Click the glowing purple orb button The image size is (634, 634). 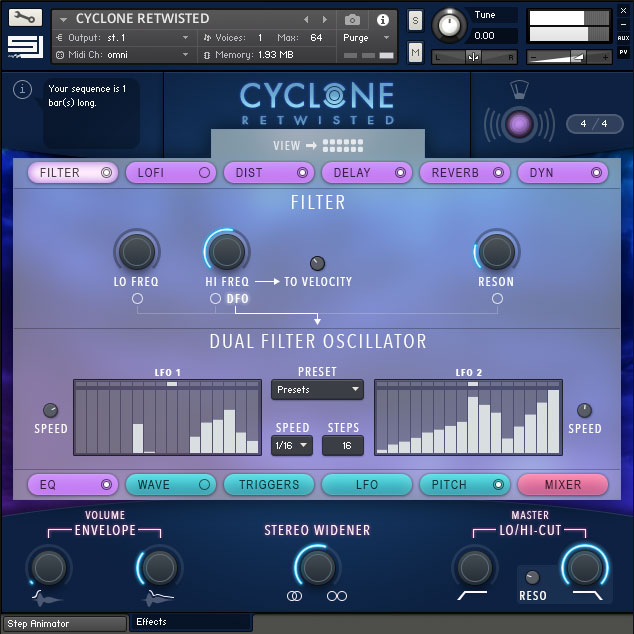point(519,124)
